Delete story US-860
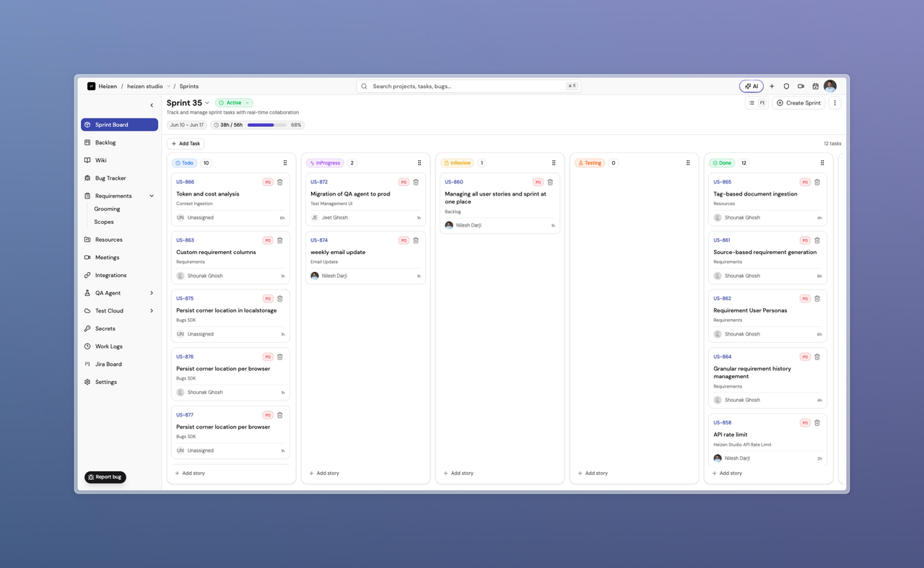 [550, 182]
